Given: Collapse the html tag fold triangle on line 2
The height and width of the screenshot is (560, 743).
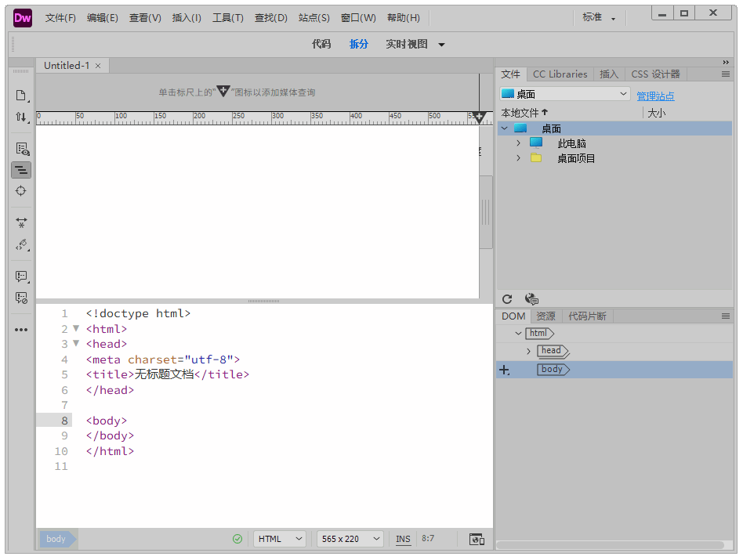Looking at the screenshot, I should (76, 329).
